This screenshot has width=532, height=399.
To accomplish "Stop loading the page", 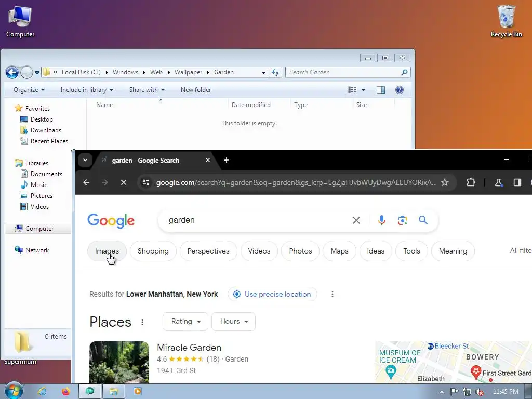I will (x=124, y=182).
